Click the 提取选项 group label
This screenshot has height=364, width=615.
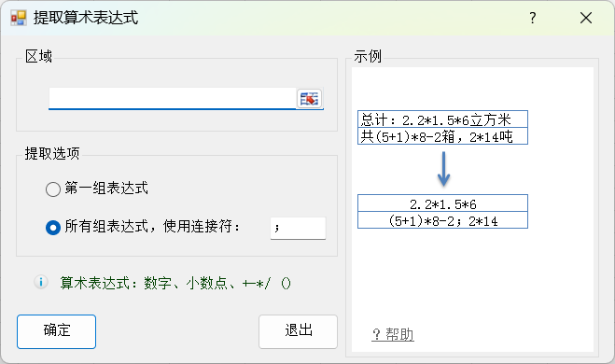coord(52,153)
